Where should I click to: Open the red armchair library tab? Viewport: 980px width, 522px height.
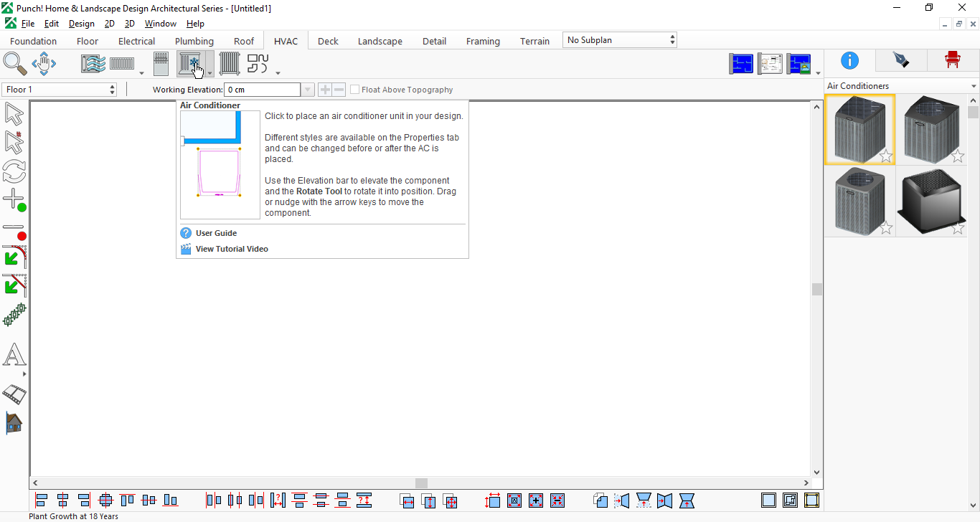[953, 60]
